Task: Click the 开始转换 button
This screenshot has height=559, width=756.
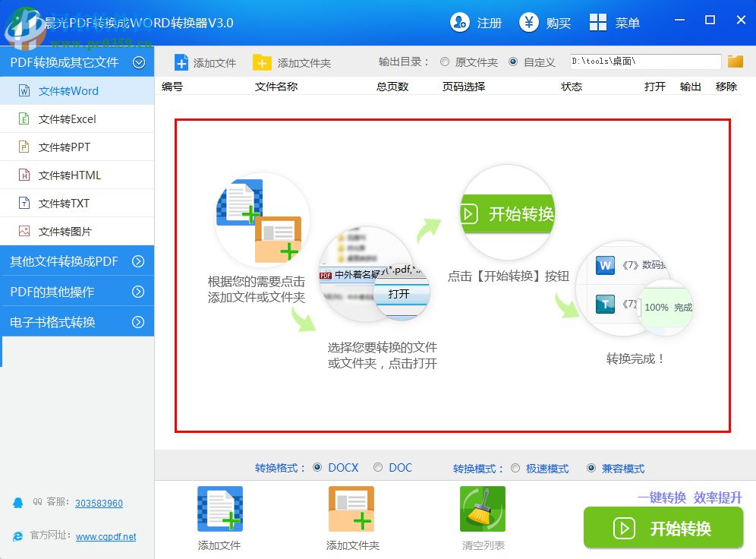Action: tap(663, 528)
